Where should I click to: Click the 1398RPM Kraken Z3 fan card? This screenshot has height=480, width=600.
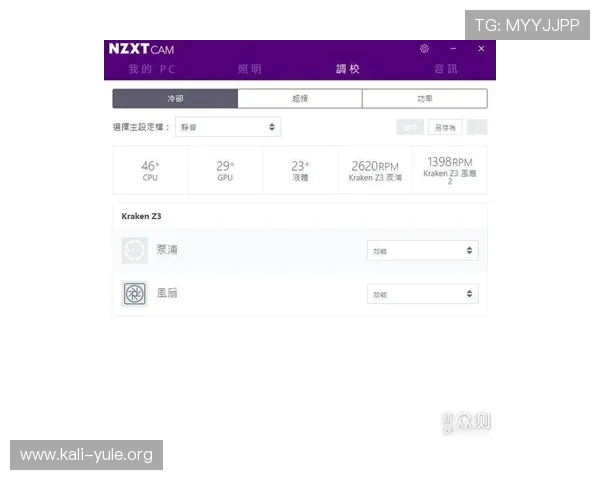click(450, 170)
